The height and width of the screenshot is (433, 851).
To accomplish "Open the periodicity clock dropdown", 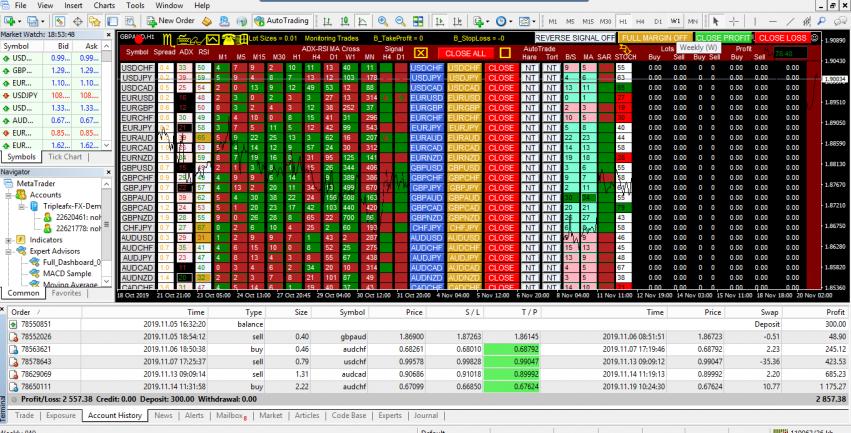I will [503, 22].
